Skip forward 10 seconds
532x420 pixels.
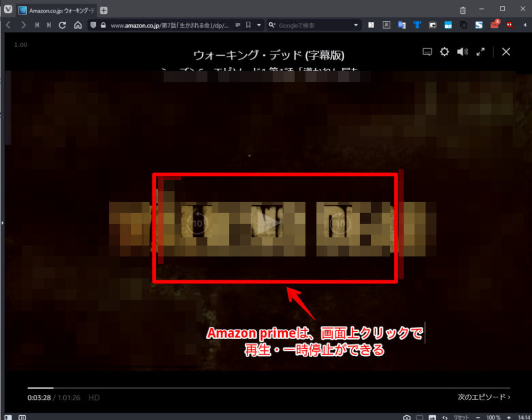339,223
